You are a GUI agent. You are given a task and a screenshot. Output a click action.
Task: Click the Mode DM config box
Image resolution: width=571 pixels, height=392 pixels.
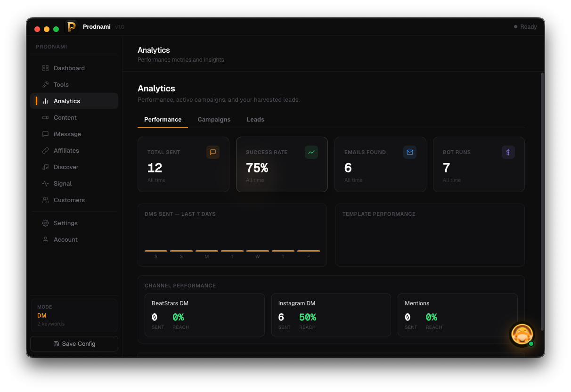74,316
